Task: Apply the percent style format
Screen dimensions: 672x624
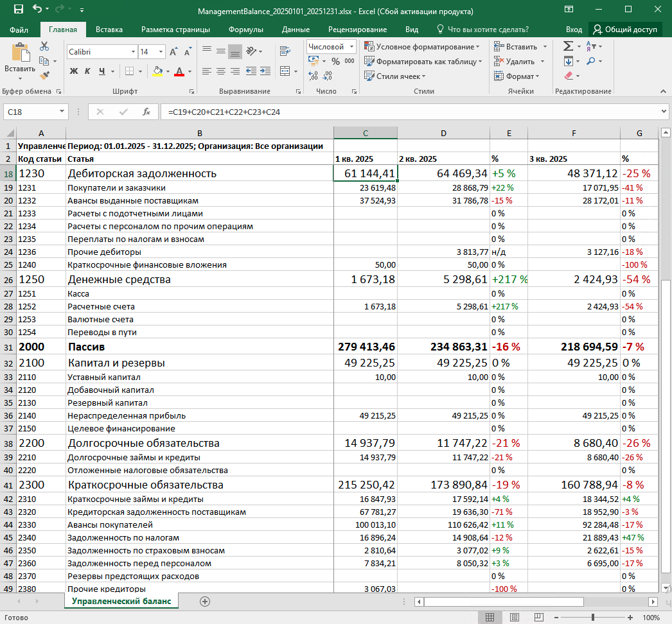Action: pos(335,61)
